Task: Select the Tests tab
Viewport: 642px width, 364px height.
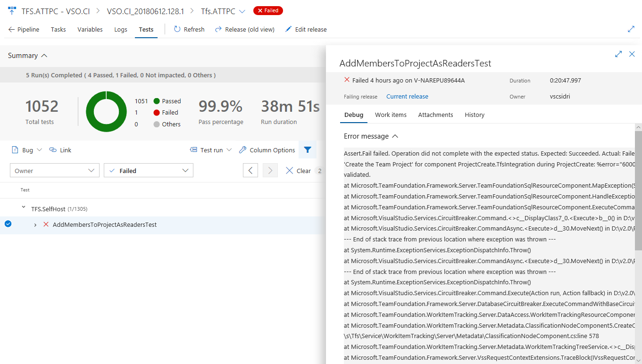Action: point(146,29)
